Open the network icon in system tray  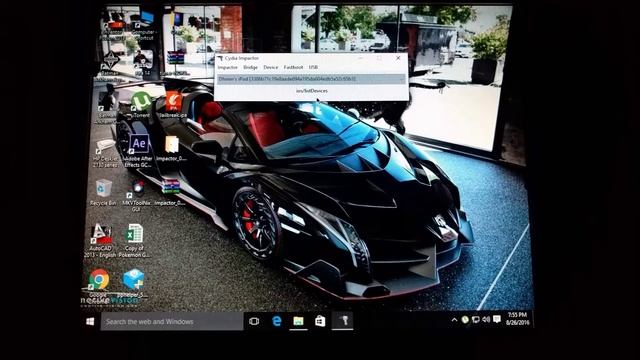click(476, 320)
